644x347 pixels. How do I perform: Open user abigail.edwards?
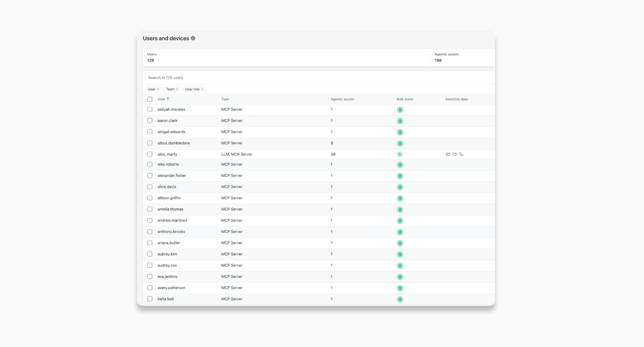(x=171, y=132)
